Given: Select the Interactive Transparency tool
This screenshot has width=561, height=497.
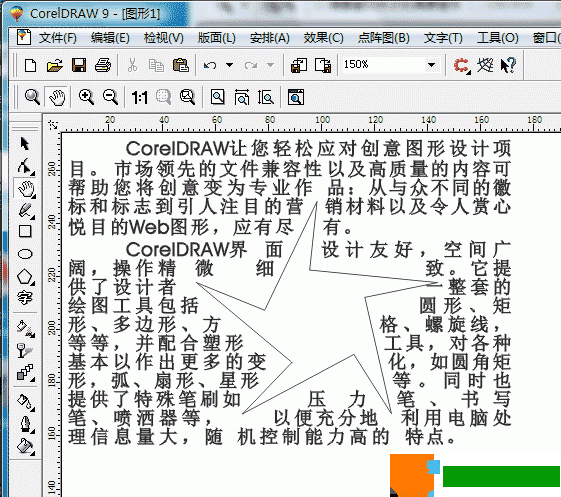Looking at the screenshot, I should [24, 350].
